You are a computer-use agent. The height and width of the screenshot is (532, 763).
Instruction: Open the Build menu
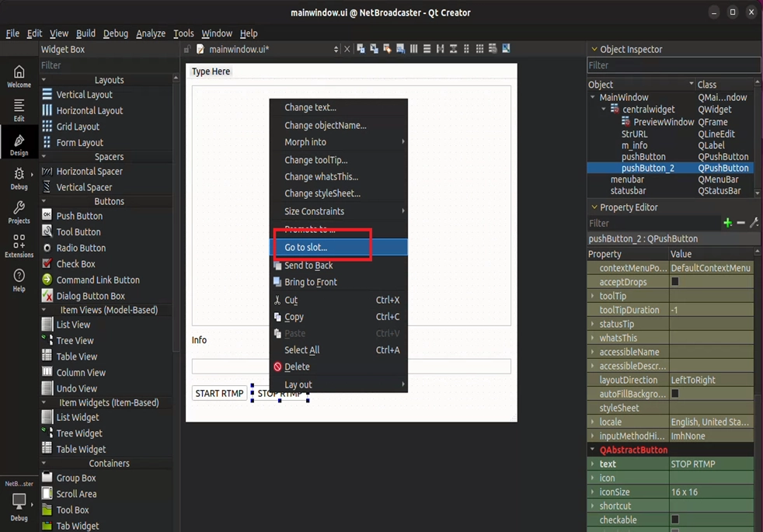point(85,33)
